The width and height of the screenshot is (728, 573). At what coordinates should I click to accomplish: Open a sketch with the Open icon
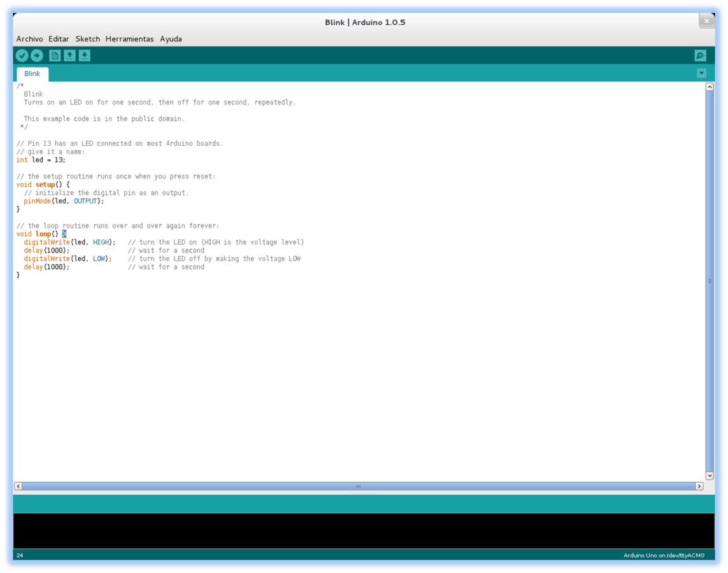click(69, 56)
